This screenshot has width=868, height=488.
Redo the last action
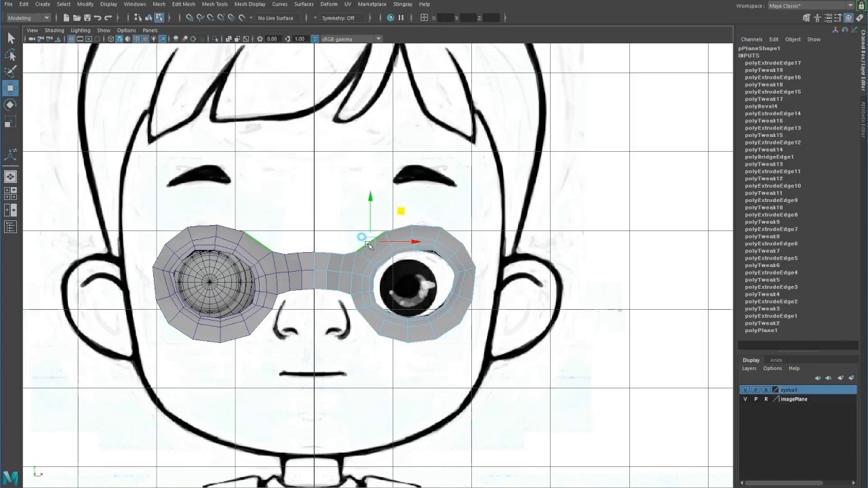pos(108,18)
